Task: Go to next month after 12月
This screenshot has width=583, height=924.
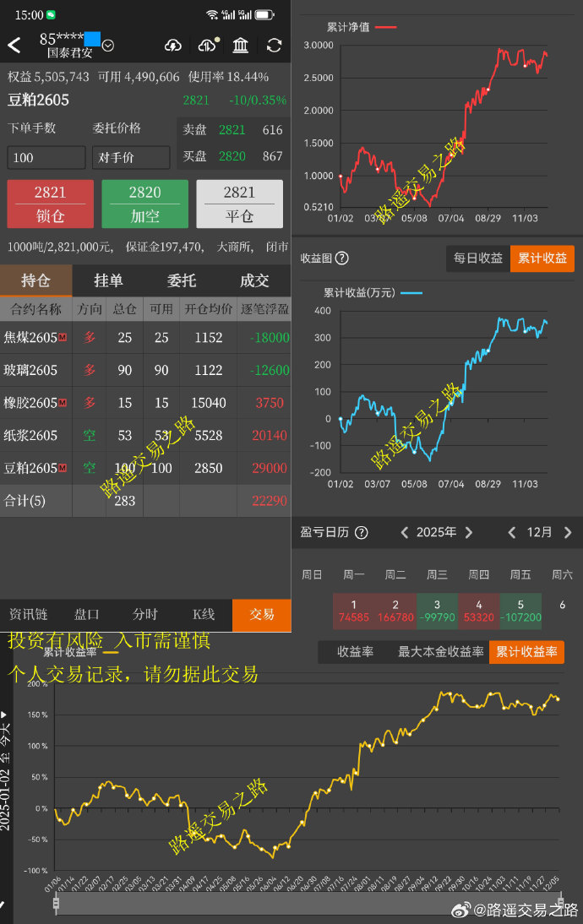Action: click(568, 533)
